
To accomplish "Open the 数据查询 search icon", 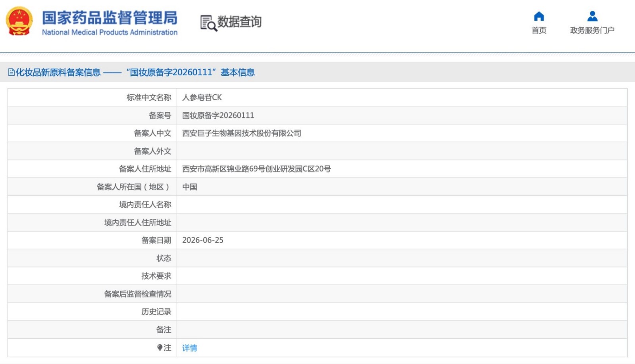I will [x=209, y=23].
